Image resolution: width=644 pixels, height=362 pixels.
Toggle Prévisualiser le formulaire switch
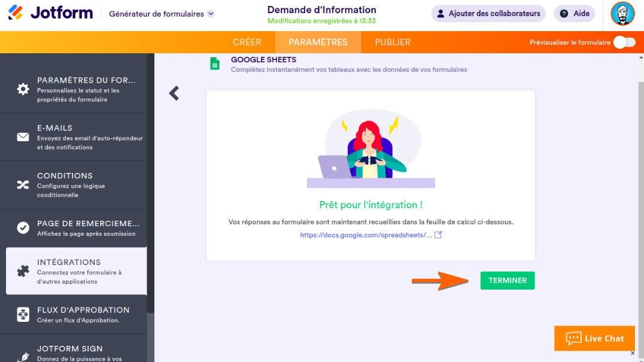624,42
